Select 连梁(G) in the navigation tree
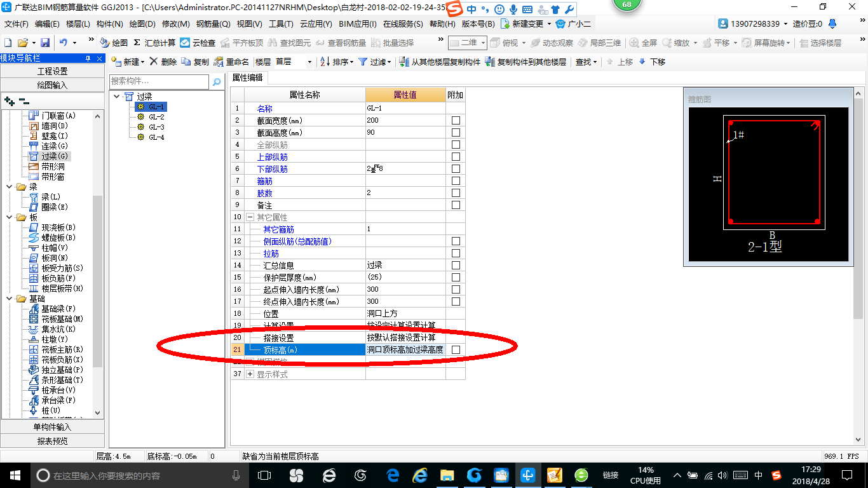Viewport: 868px width, 488px height. [x=48, y=146]
